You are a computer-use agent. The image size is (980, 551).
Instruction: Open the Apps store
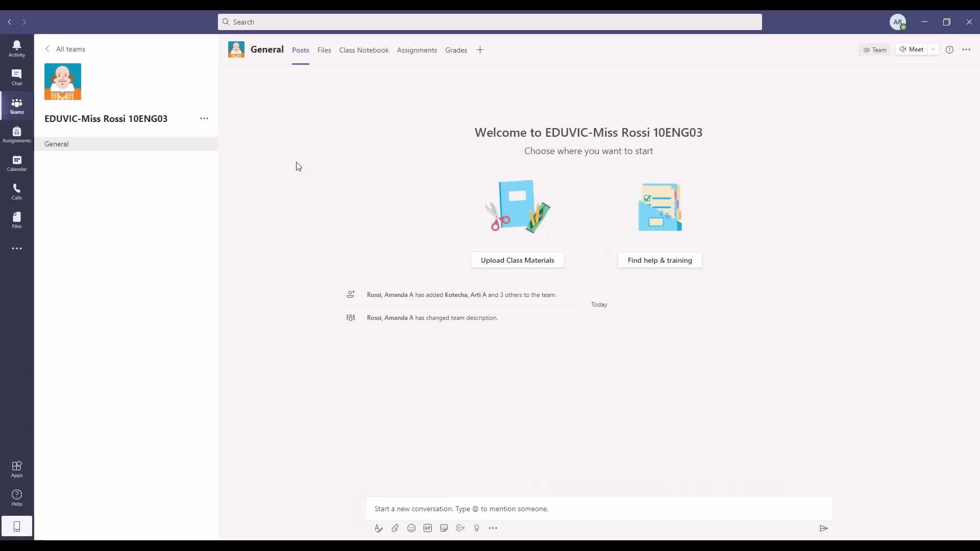point(17,469)
